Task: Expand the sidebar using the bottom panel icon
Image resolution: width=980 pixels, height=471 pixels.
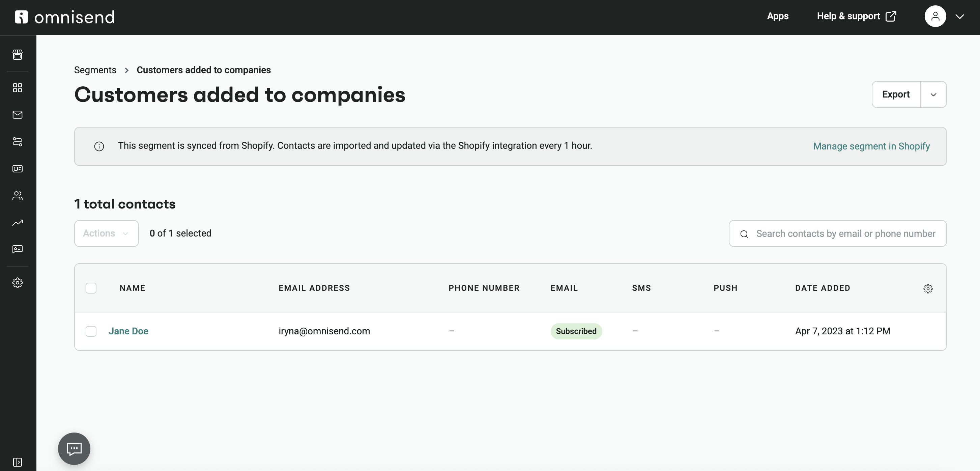Action: pos(18,462)
